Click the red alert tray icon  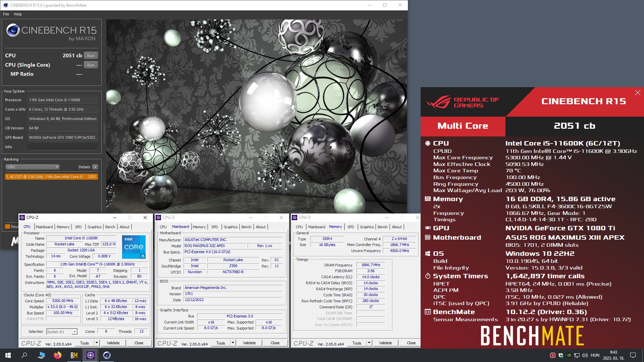[x=553, y=355]
